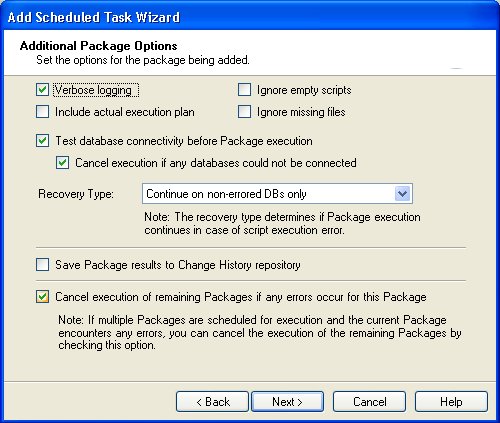
Task: Go to previous step with Back button
Action: [x=212, y=402]
